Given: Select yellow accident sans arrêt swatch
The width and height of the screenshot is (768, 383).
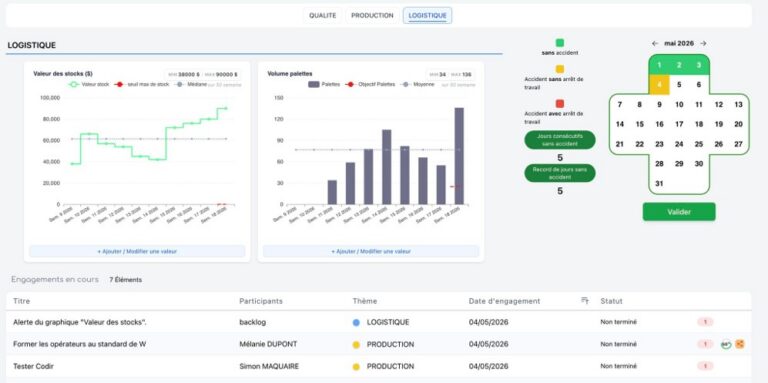Looking at the screenshot, I should pos(560,69).
